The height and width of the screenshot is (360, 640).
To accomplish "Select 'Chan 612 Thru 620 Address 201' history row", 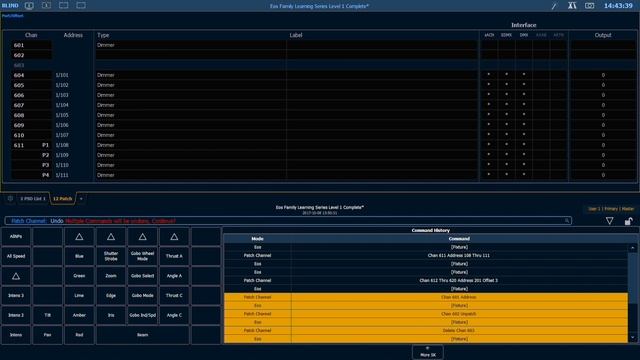I will (x=426, y=280).
